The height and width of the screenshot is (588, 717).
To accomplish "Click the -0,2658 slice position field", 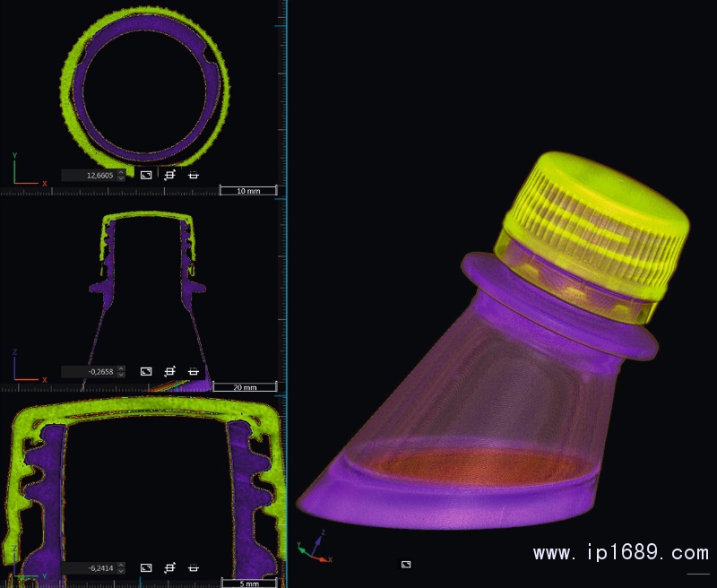I will (x=90, y=371).
